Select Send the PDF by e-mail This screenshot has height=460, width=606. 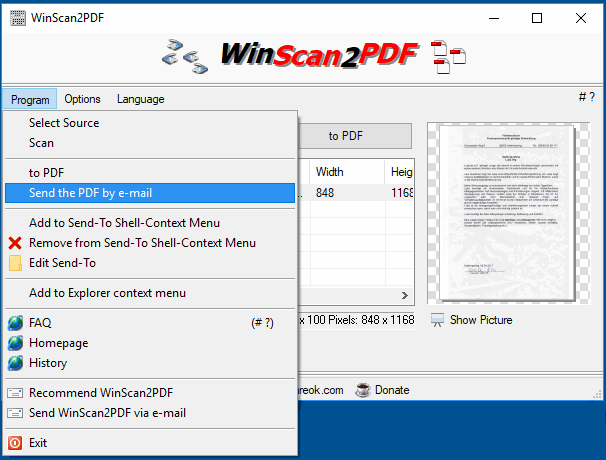point(150,193)
